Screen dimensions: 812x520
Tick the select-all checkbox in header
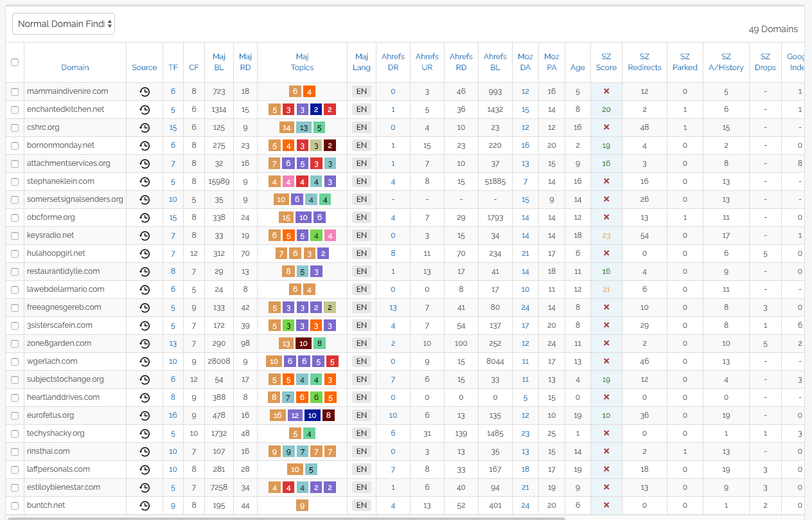click(15, 62)
